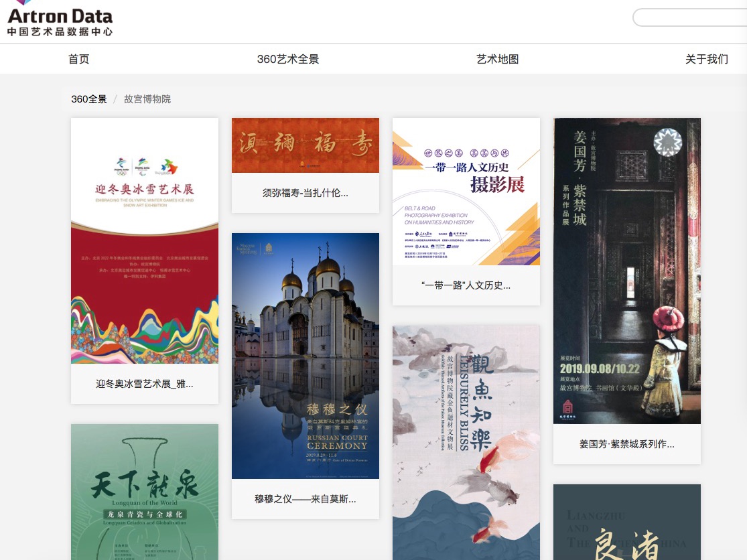Open the 360艺术全景 menu item

(288, 59)
